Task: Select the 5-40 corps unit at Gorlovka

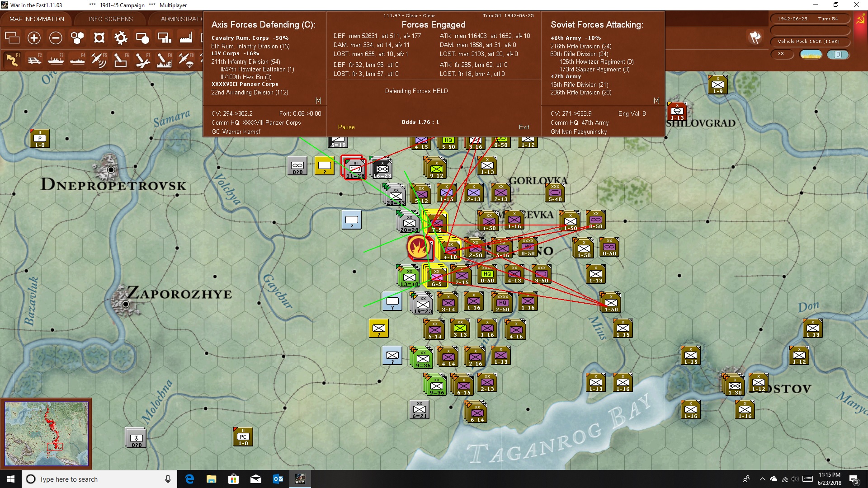Action: coord(555,192)
